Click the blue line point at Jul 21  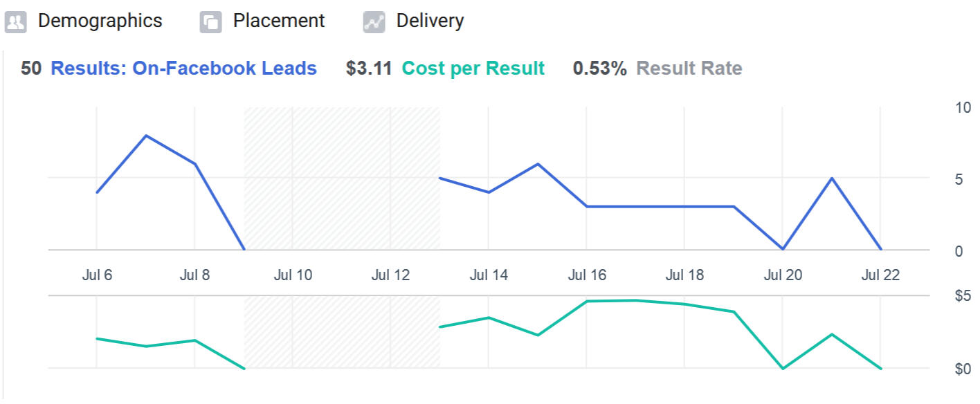click(x=831, y=178)
